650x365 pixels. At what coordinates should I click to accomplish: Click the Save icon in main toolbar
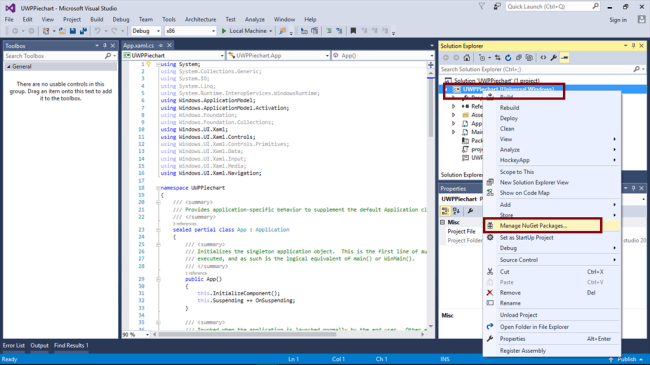(73, 31)
